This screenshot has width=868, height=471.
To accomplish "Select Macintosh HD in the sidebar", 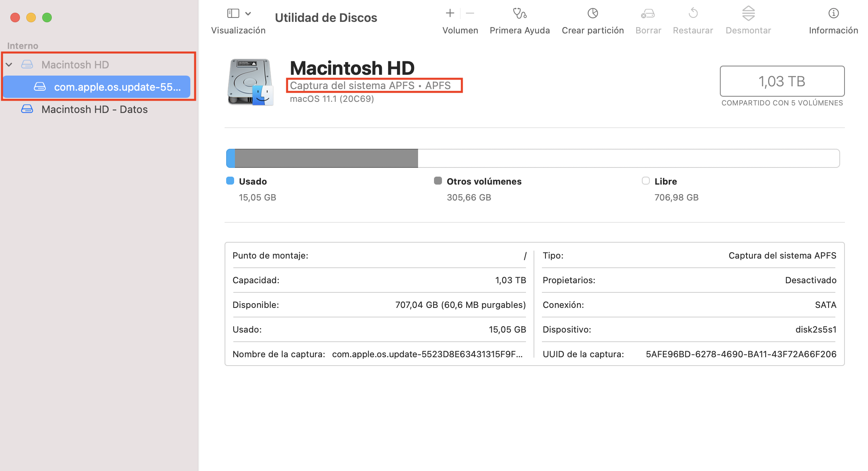I will pos(75,64).
